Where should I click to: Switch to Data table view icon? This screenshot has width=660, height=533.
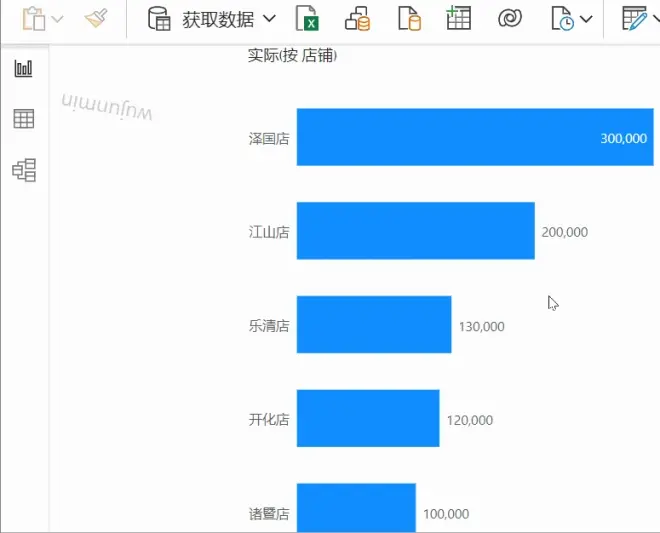(x=24, y=119)
